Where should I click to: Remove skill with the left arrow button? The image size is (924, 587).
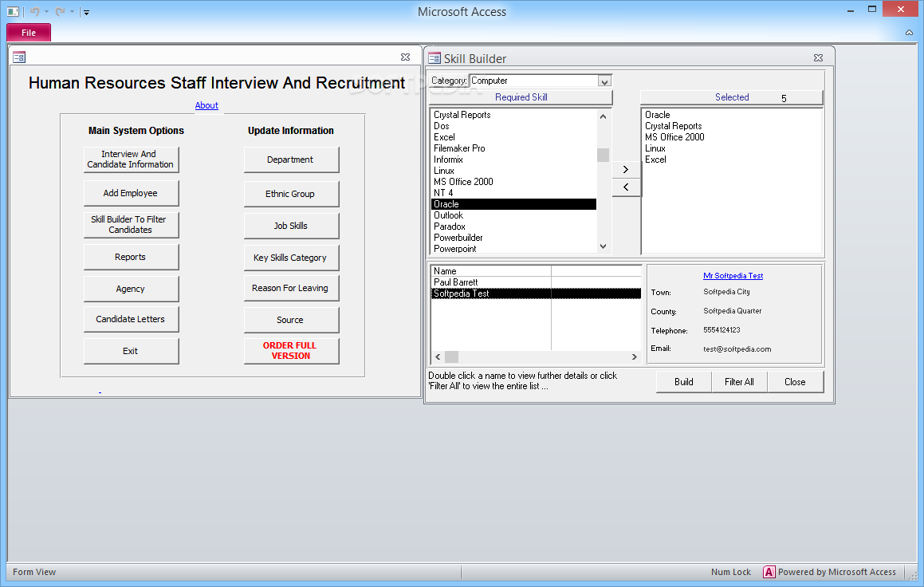click(626, 187)
